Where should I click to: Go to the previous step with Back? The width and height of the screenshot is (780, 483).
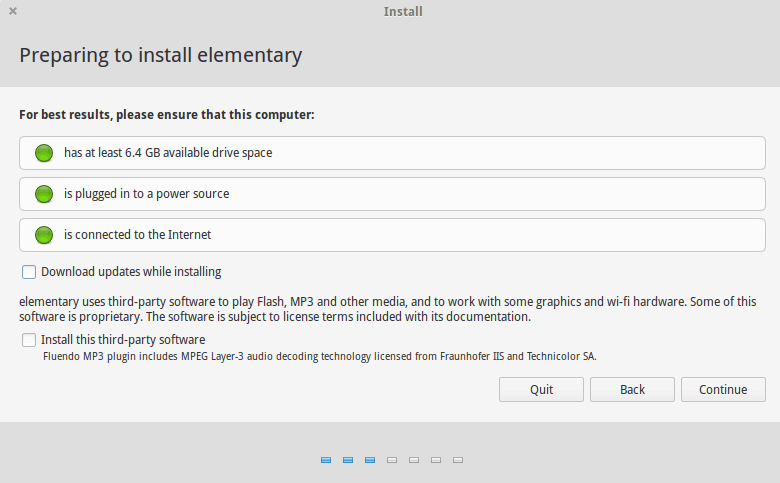631,390
